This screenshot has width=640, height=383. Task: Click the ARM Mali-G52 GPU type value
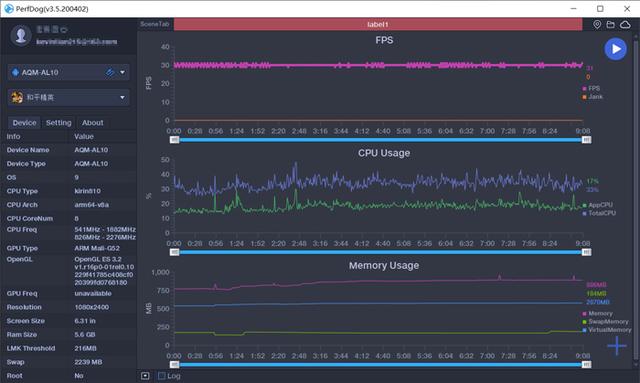tap(97, 248)
